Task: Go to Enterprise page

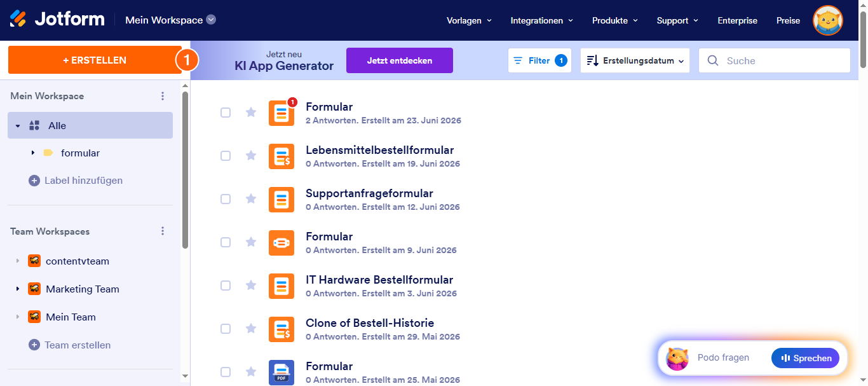Action: pyautogui.click(x=737, y=20)
